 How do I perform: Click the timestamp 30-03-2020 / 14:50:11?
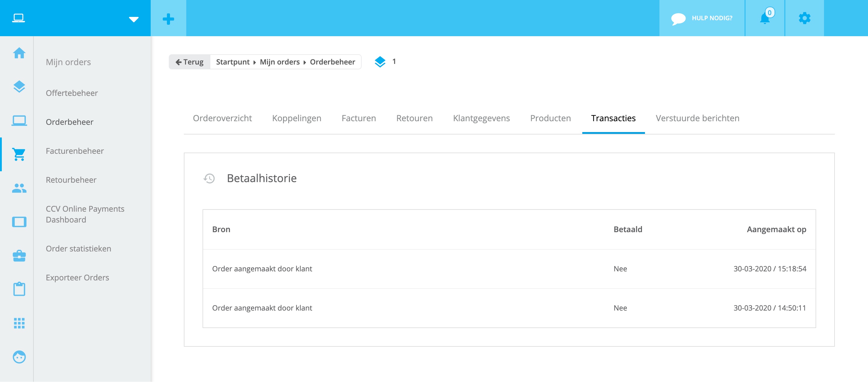pos(770,308)
